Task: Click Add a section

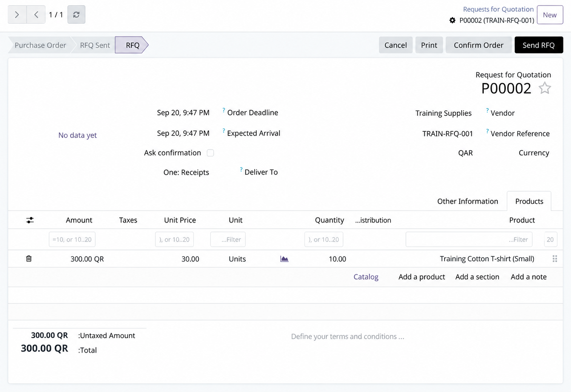Action: (x=477, y=277)
